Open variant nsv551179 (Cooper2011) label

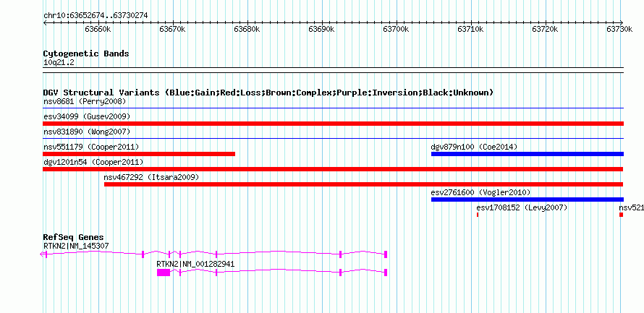(90, 147)
